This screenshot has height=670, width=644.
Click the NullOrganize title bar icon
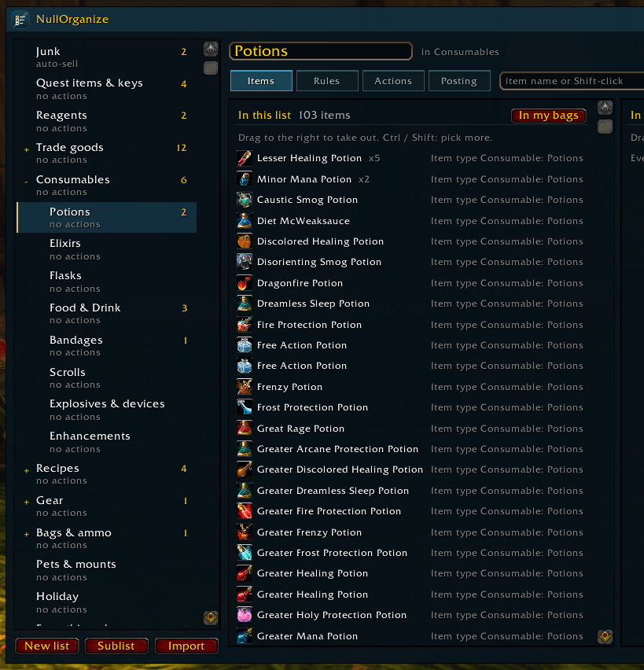pyautogui.click(x=20, y=20)
